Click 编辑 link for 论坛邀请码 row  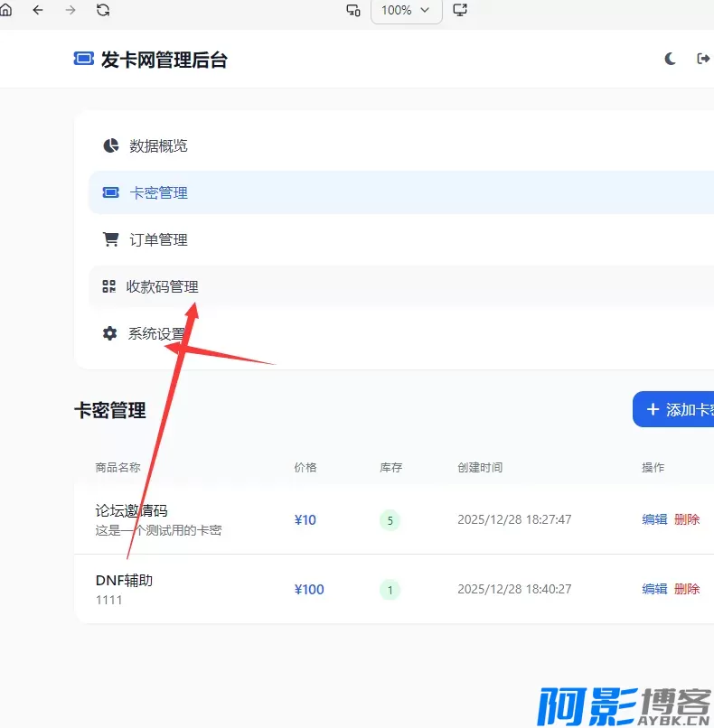pos(654,519)
